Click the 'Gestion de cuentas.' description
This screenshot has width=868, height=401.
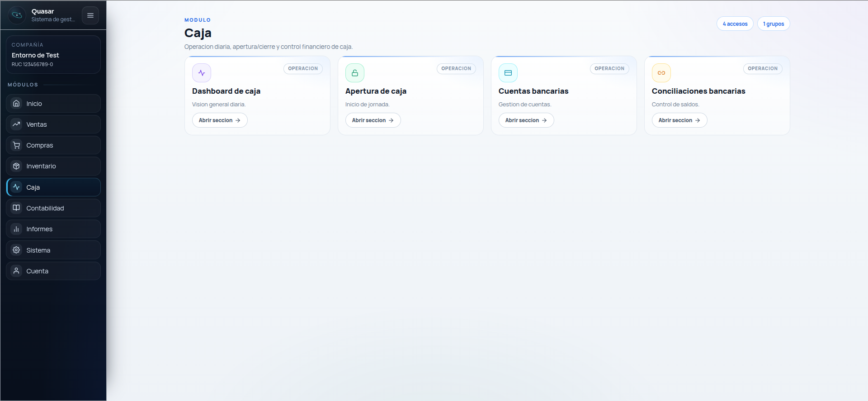pyautogui.click(x=525, y=105)
